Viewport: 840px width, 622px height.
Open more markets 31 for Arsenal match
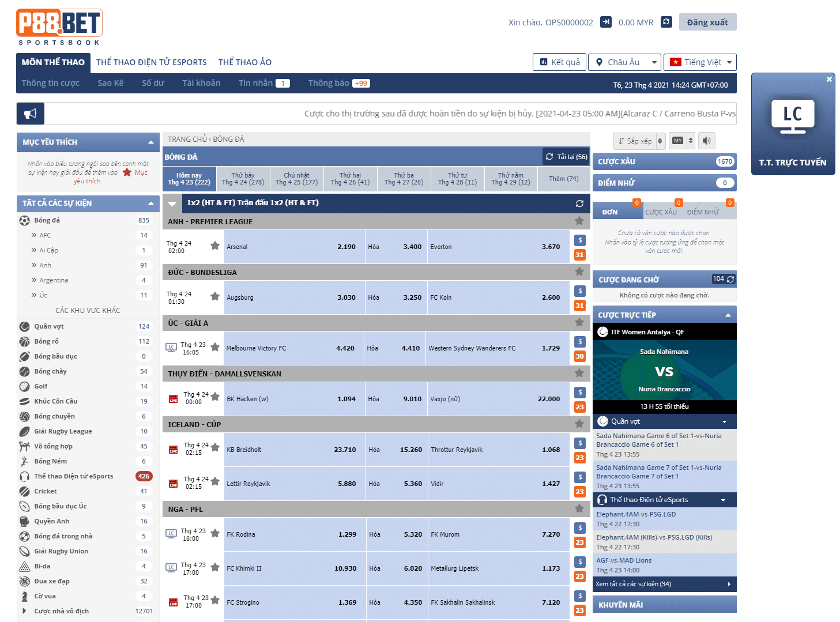pos(580,254)
